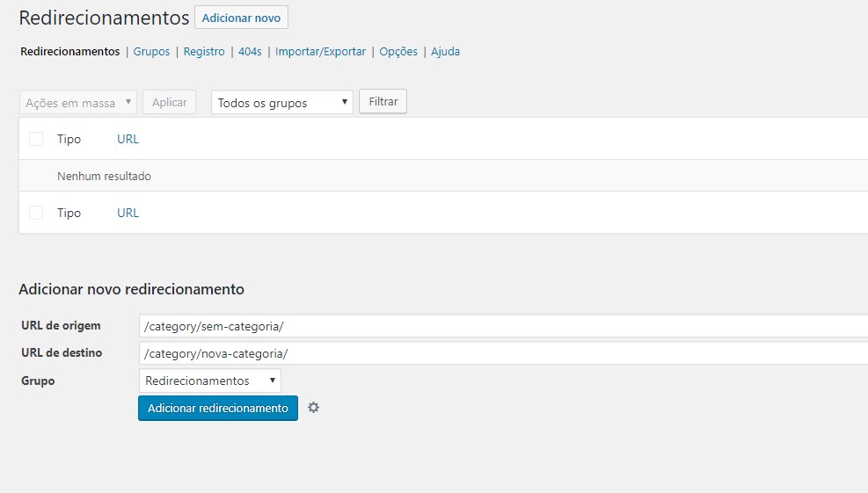Sort by URL in the table header
The height and width of the screenshot is (493, 868).
[x=128, y=139]
